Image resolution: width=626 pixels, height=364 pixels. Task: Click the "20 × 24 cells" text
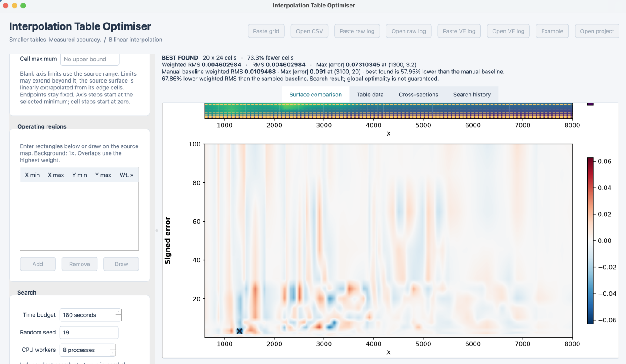[220, 58]
